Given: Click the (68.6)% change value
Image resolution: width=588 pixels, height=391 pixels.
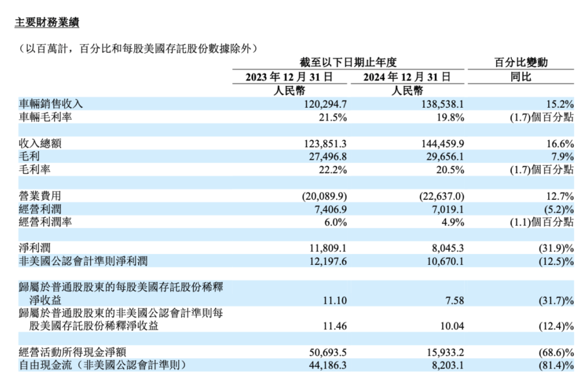Looking at the screenshot, I should coord(556,353).
